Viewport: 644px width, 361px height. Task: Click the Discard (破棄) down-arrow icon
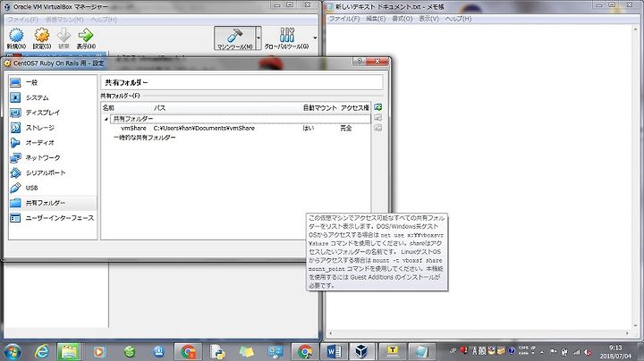pos(64,38)
